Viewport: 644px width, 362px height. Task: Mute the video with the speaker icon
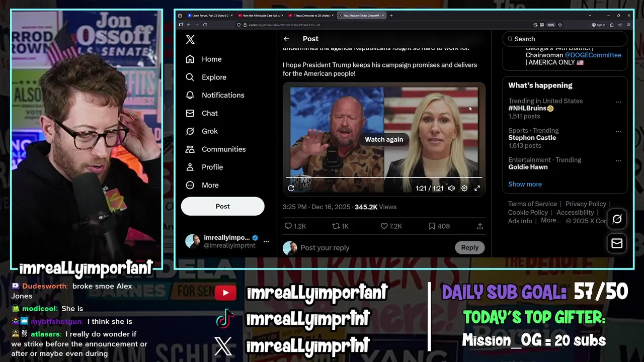click(x=451, y=188)
